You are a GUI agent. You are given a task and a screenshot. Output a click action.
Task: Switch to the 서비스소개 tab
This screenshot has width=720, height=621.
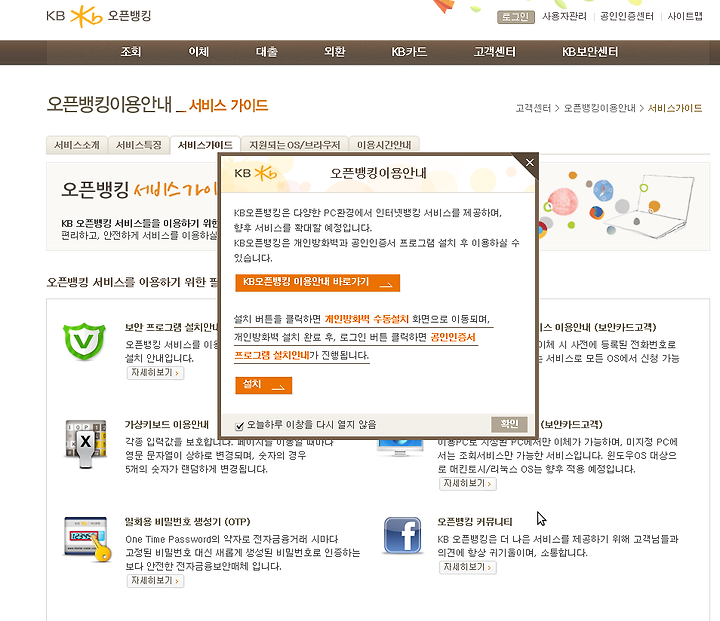(x=77, y=145)
